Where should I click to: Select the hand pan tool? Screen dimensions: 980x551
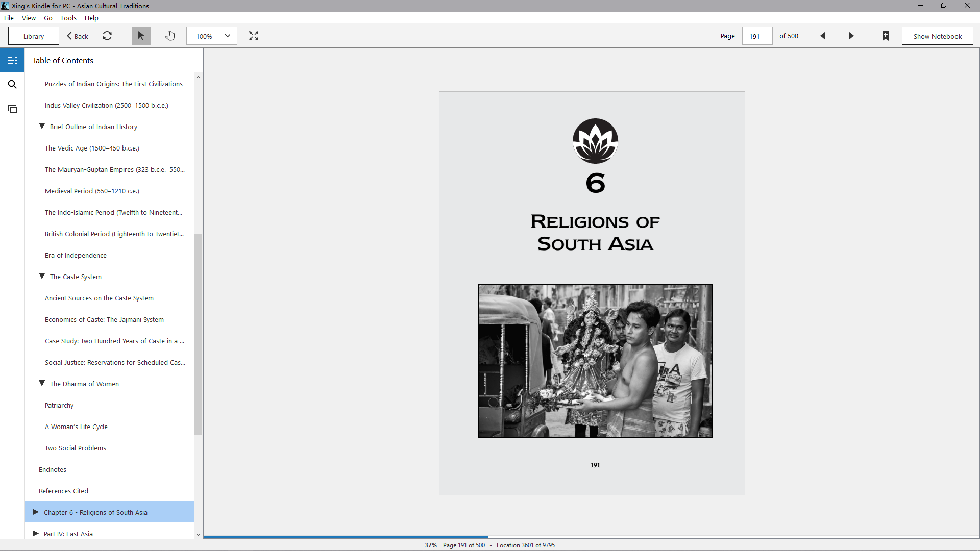coord(170,36)
